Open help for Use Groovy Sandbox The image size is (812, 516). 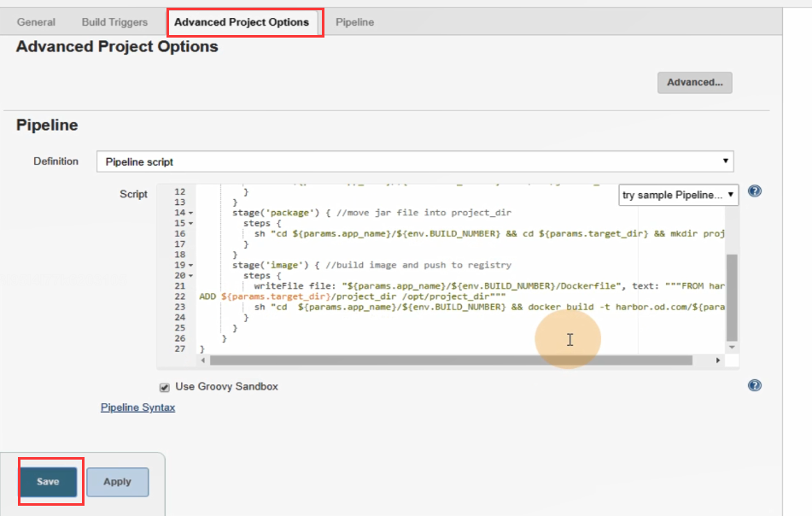[x=754, y=386]
